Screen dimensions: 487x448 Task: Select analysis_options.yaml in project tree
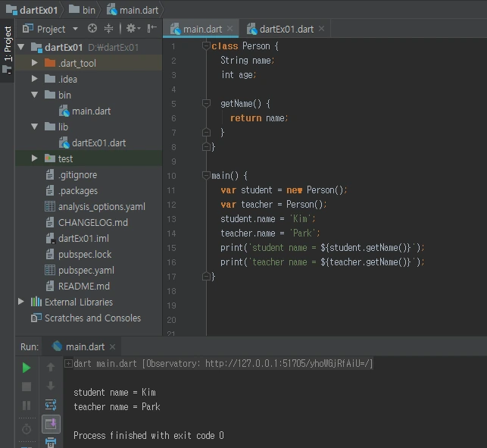point(101,207)
